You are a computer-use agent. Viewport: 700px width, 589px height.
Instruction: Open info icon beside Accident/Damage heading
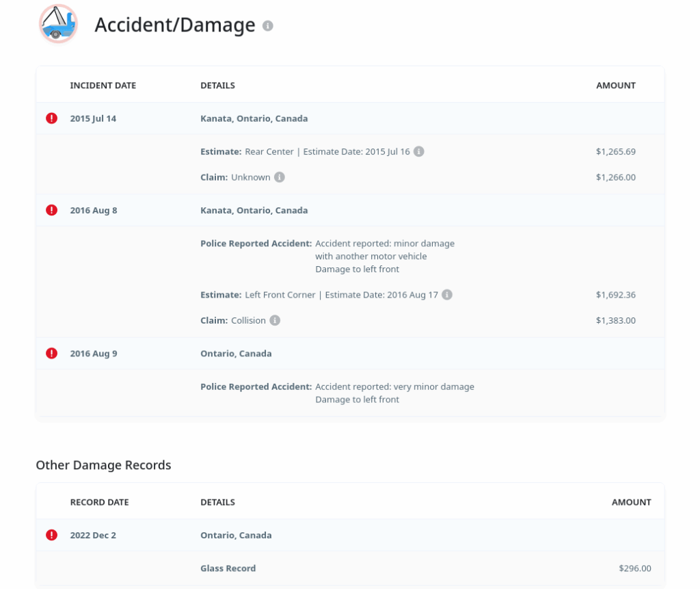coord(268,26)
